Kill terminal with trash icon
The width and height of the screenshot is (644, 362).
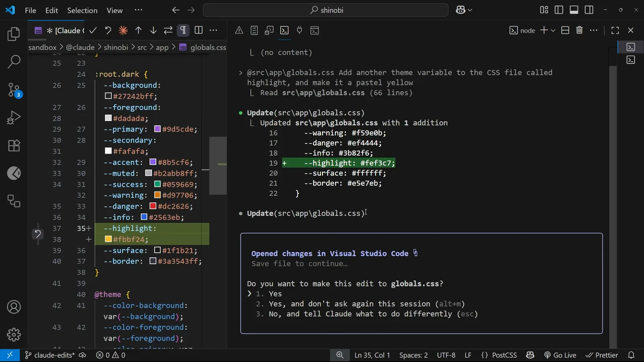[x=580, y=30]
